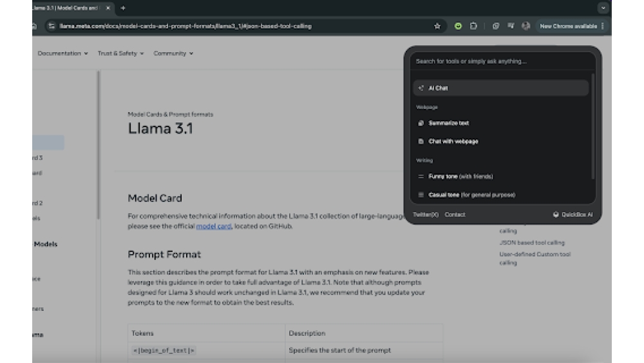Select AI Chat in QuickBox panel
The width and height of the screenshot is (644, 363).
(500, 88)
